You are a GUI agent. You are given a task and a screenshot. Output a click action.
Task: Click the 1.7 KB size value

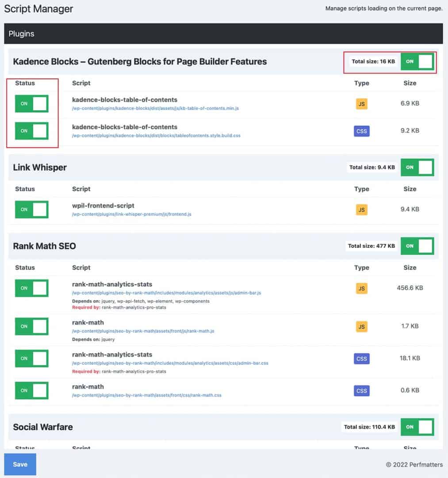[410, 326]
